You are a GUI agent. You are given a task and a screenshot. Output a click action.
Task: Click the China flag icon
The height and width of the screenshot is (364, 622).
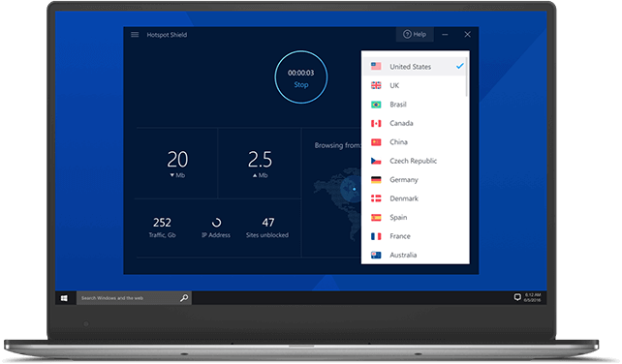click(x=376, y=142)
